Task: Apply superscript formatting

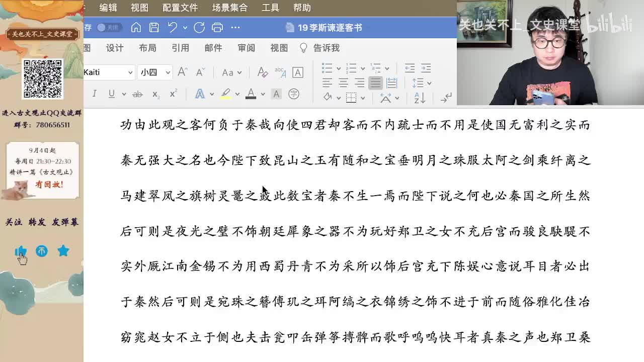Action: (x=174, y=94)
